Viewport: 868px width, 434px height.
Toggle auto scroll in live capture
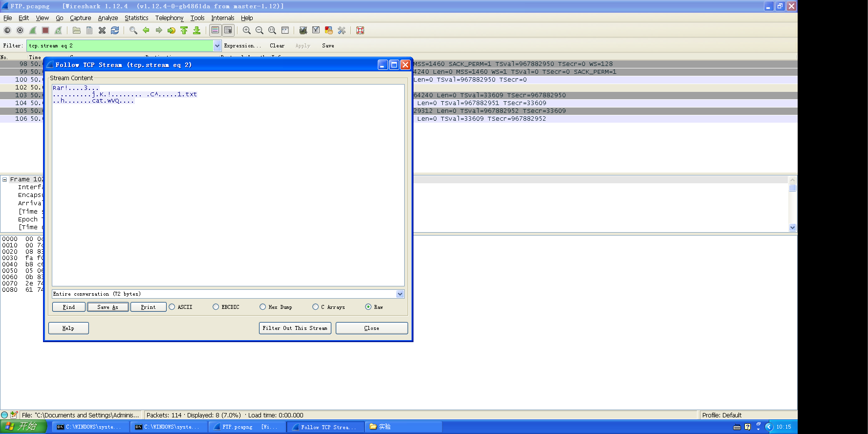(228, 30)
